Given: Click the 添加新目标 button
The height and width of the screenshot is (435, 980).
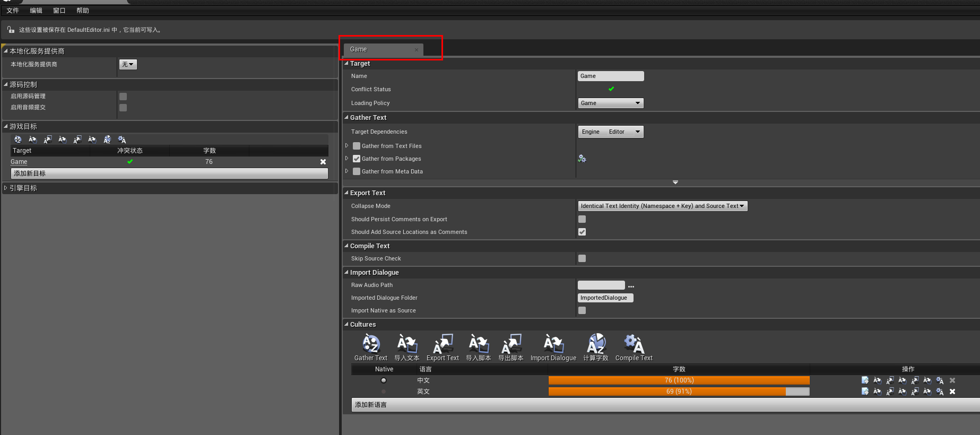Looking at the screenshot, I should point(169,173).
